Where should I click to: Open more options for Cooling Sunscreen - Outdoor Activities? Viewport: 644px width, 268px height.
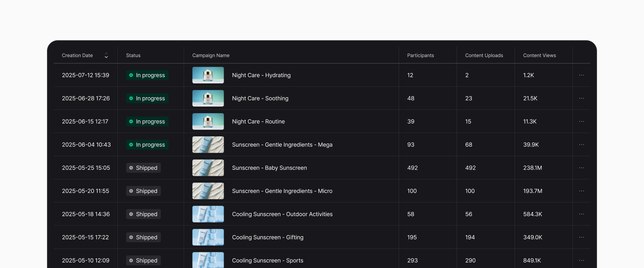[x=581, y=214]
